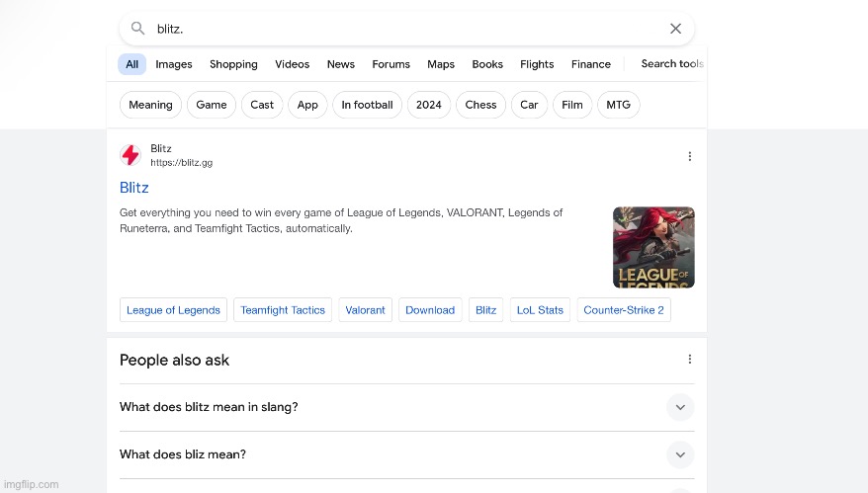
Task: Open the Valorant sitelink
Action: (x=366, y=310)
